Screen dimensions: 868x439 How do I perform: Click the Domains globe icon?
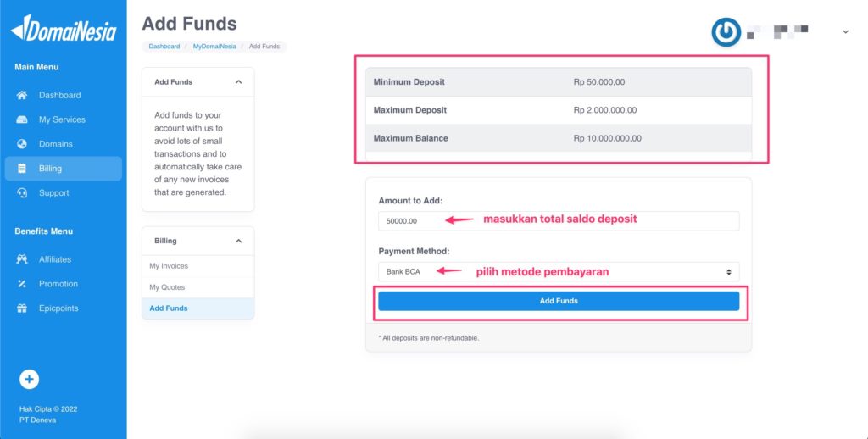[x=21, y=144]
